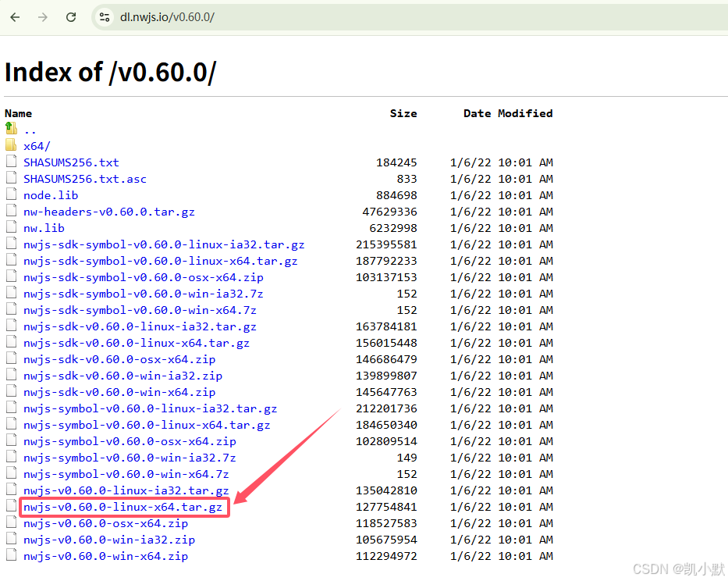Click file icon beside nwjs-v0.60.0-osx-x64.zip
Image resolution: width=728 pixels, height=581 pixels.
coord(11,522)
